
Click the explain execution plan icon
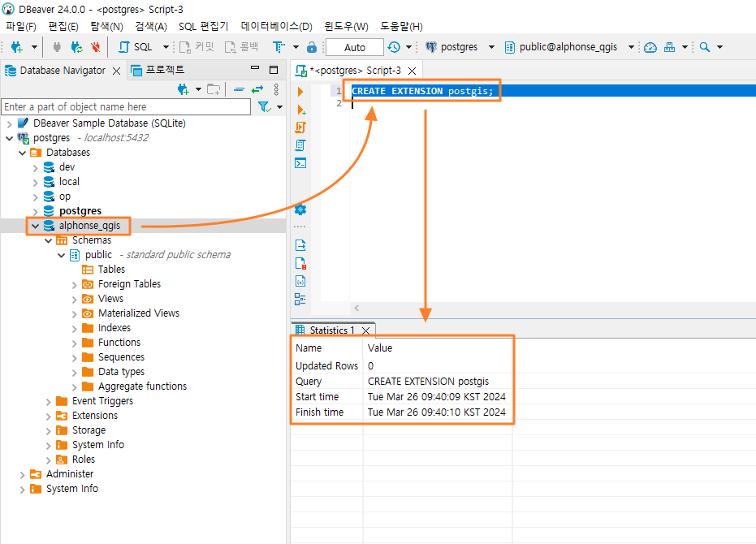300,145
